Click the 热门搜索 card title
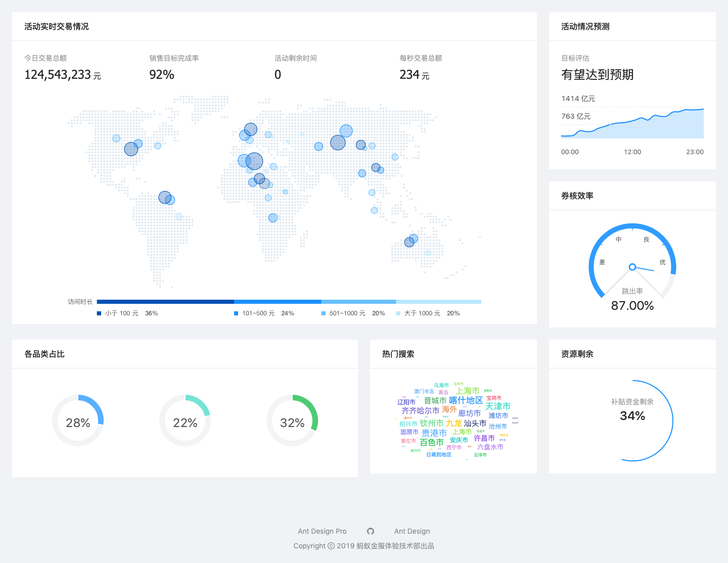 click(398, 354)
